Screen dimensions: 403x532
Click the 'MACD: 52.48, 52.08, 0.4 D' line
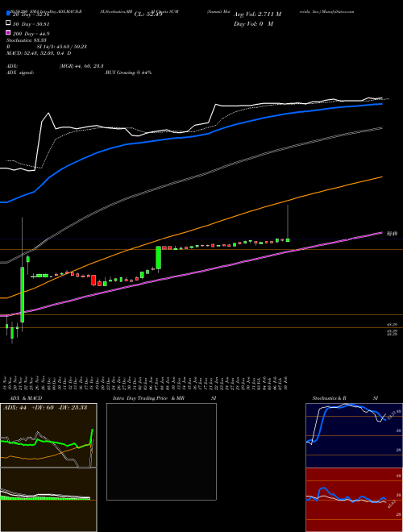(39, 53)
